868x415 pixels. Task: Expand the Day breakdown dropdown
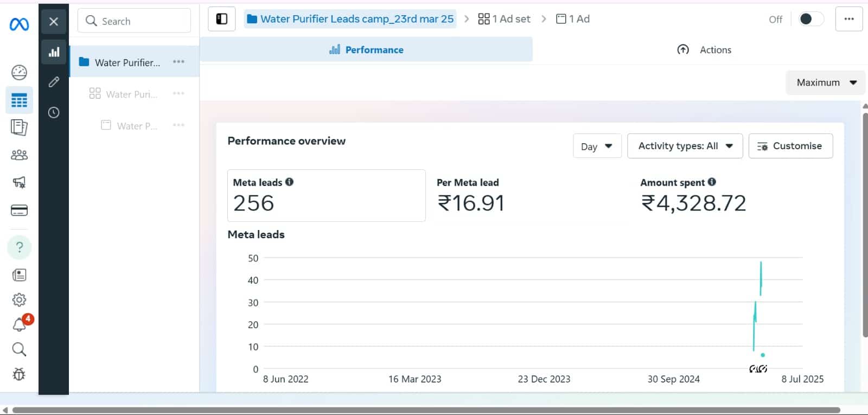(597, 146)
